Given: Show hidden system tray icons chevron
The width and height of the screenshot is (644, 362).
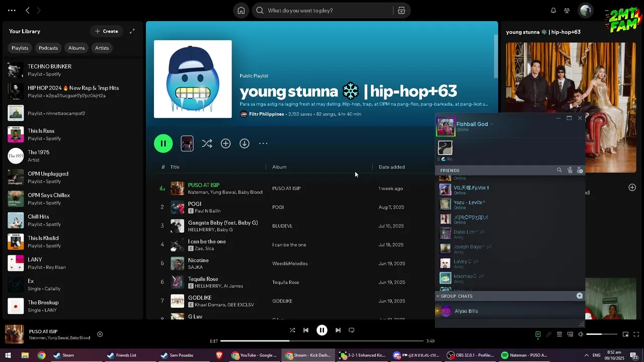Looking at the screenshot, I should (586, 355).
